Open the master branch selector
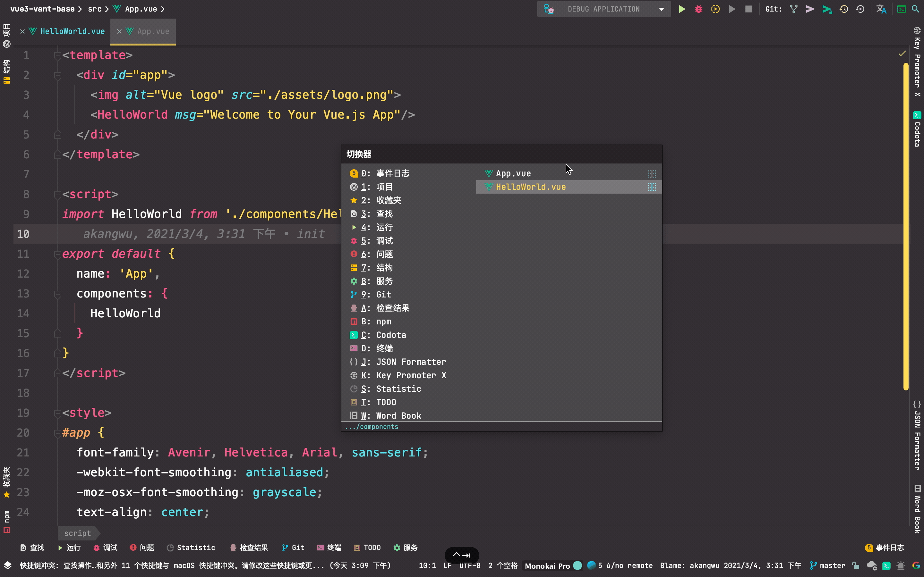 click(x=828, y=565)
